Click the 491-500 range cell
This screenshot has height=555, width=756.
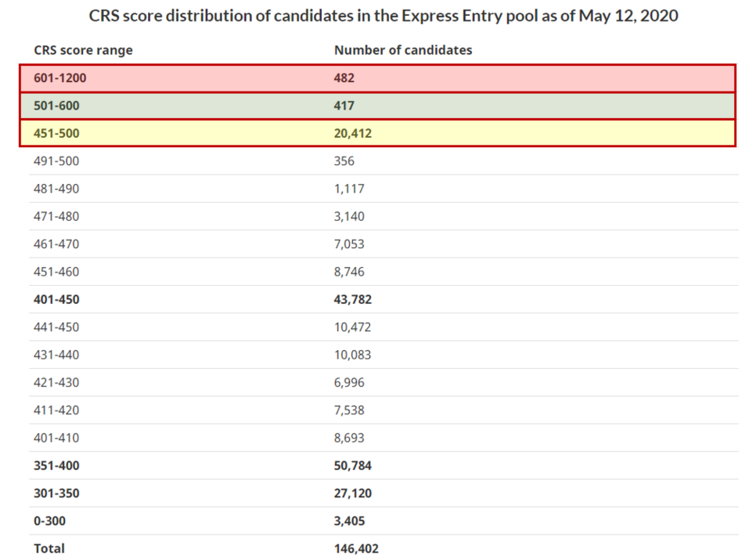click(56, 161)
